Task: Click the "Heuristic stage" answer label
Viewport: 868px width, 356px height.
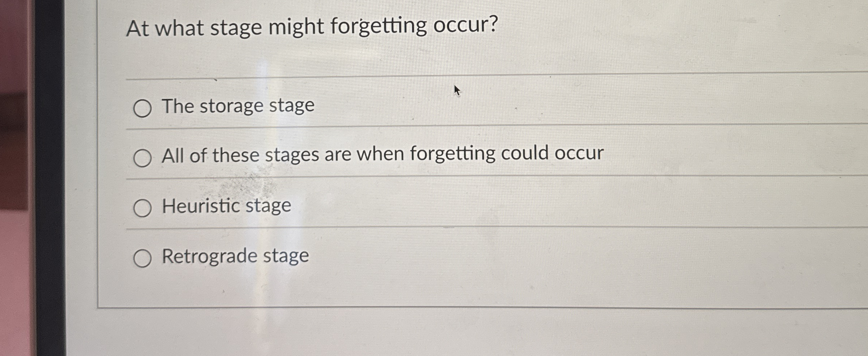Action: (226, 206)
